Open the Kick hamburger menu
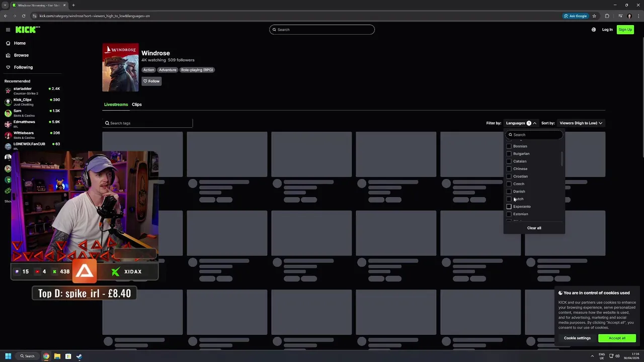The height and width of the screenshot is (362, 644). point(8,30)
